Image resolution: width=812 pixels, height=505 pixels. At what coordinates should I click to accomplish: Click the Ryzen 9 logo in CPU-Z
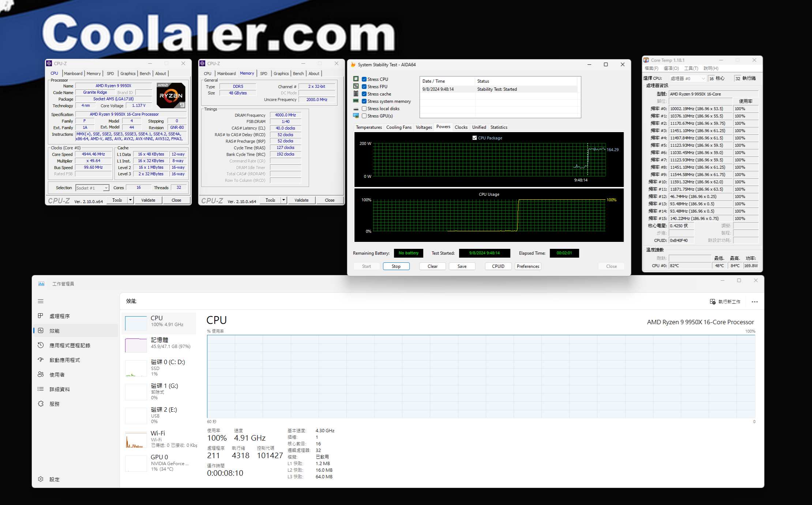171,95
